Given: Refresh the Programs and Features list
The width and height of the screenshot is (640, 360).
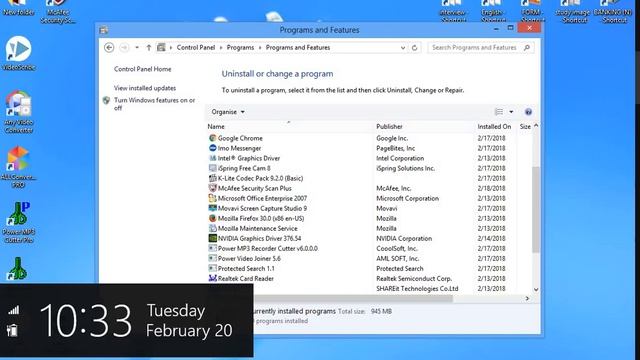Looking at the screenshot, I should pyautogui.click(x=414, y=48).
